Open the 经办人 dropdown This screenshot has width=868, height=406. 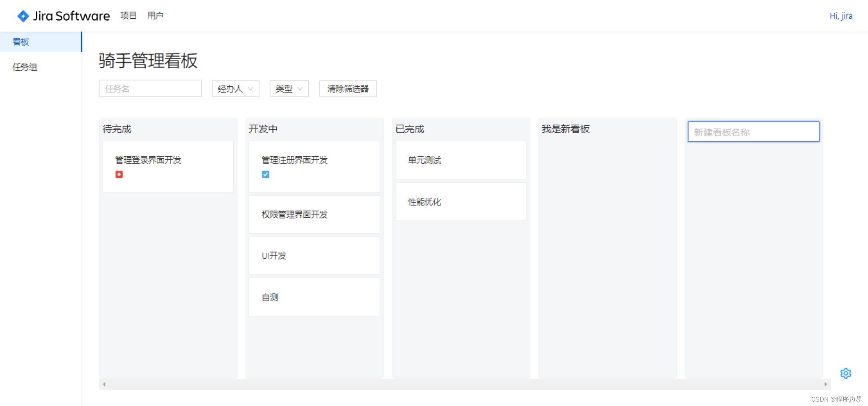click(x=236, y=89)
